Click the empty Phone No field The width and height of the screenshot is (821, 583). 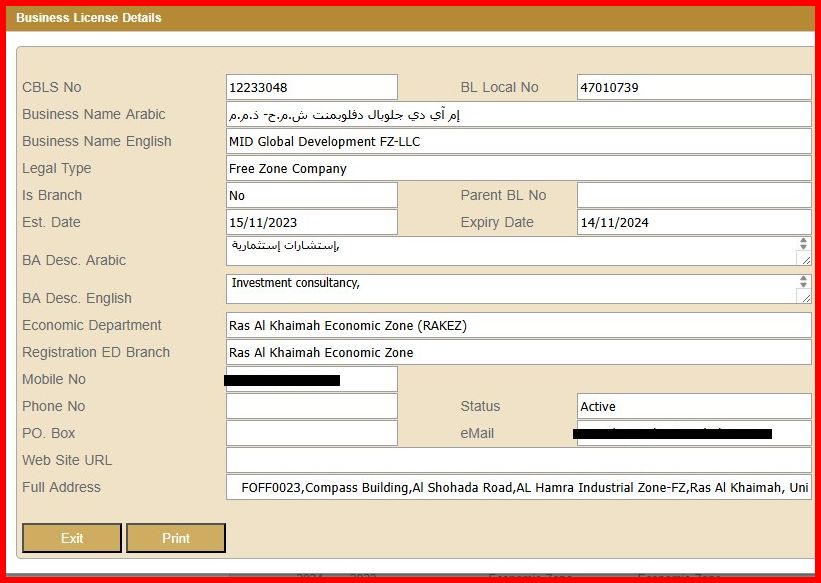point(312,406)
